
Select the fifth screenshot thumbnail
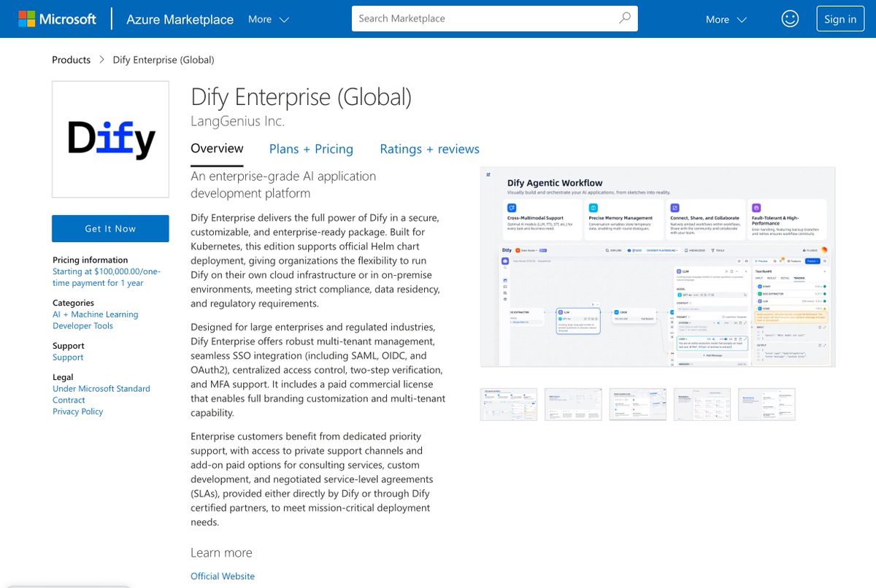click(x=766, y=405)
